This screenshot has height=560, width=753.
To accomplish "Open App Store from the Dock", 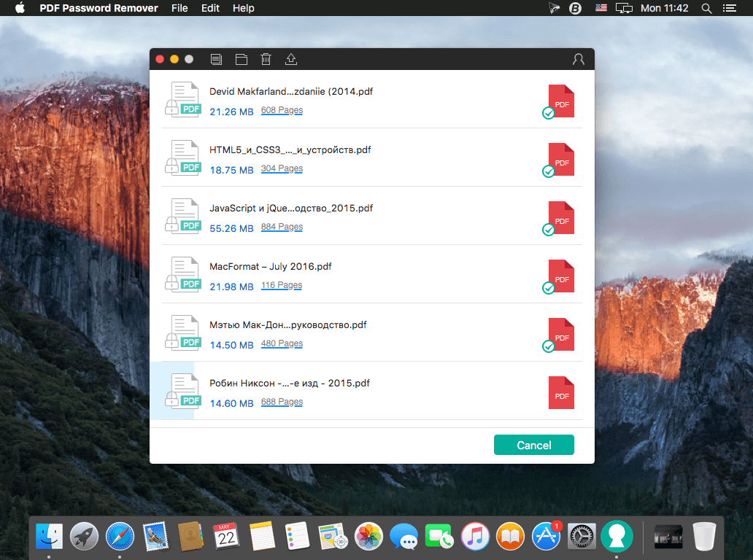I will 546,536.
